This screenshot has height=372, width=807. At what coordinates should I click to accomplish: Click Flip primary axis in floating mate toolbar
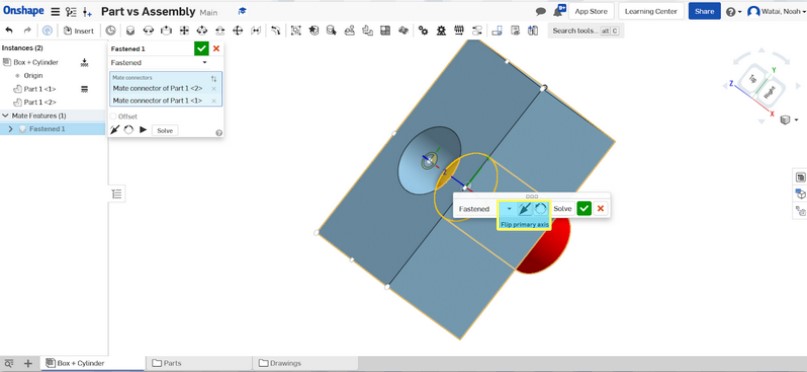pos(524,208)
